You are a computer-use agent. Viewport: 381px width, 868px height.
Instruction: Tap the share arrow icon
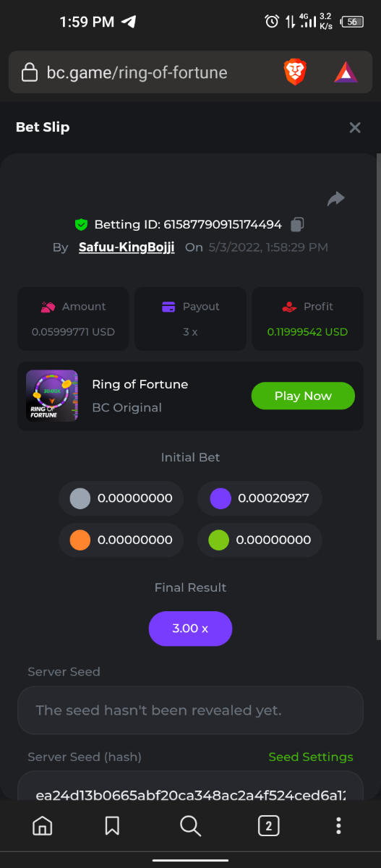(335, 199)
